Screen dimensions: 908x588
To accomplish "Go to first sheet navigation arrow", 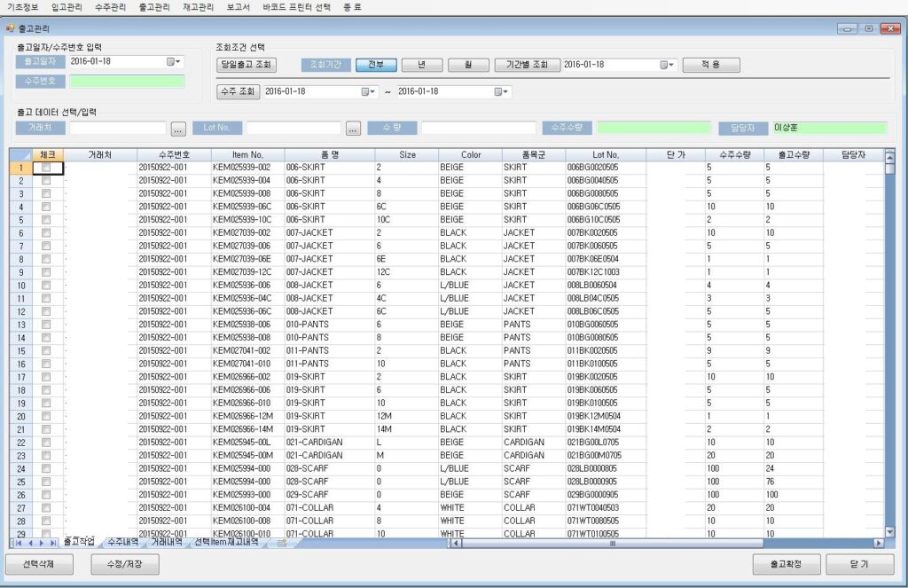I will [x=17, y=543].
